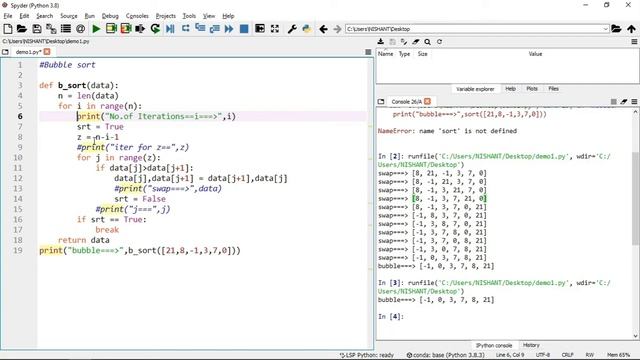Search variables with magnifier icon

427,42
